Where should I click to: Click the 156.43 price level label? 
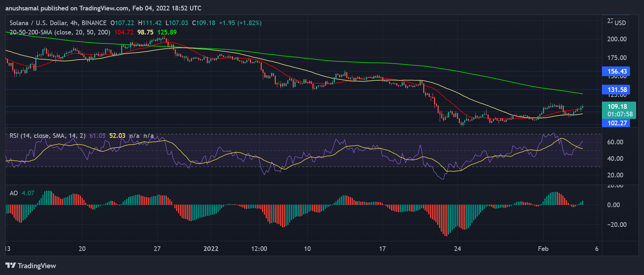tap(617, 71)
